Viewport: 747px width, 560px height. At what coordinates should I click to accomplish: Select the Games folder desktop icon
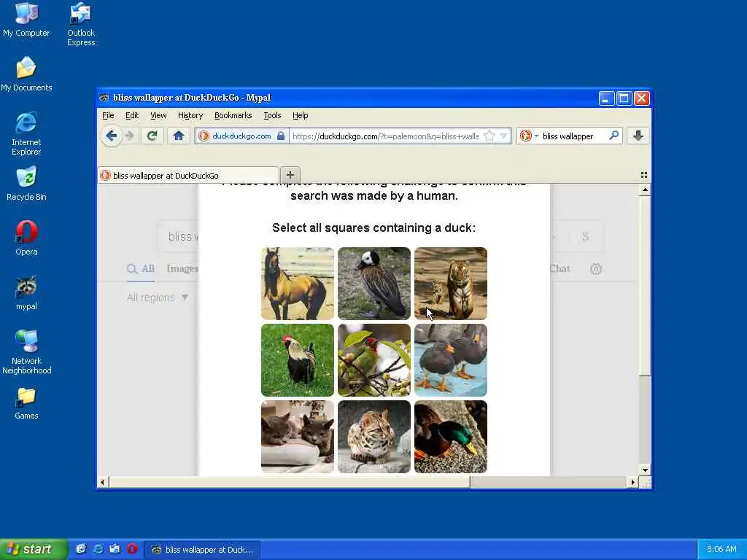(26, 403)
